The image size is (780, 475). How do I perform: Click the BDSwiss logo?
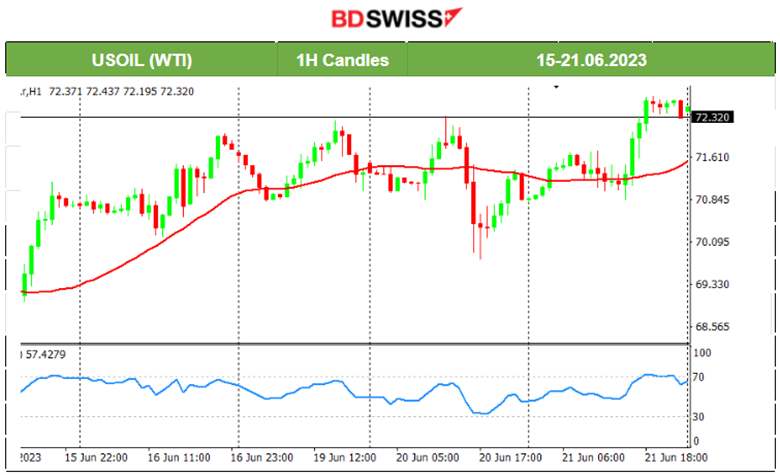coord(390,19)
